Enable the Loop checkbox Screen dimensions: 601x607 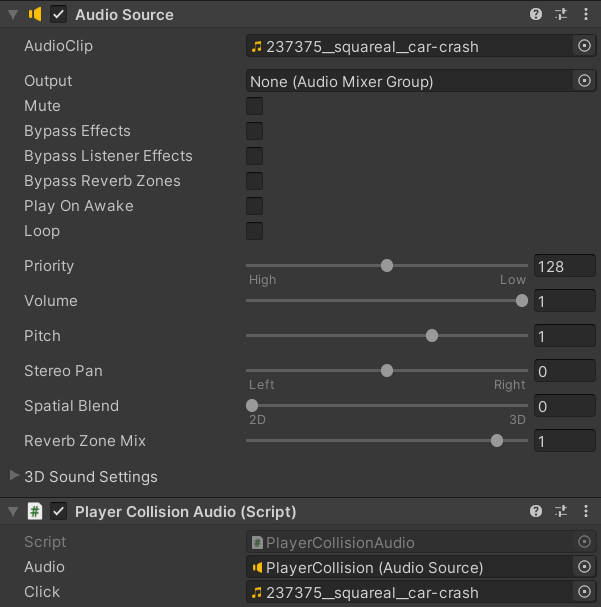tap(255, 231)
